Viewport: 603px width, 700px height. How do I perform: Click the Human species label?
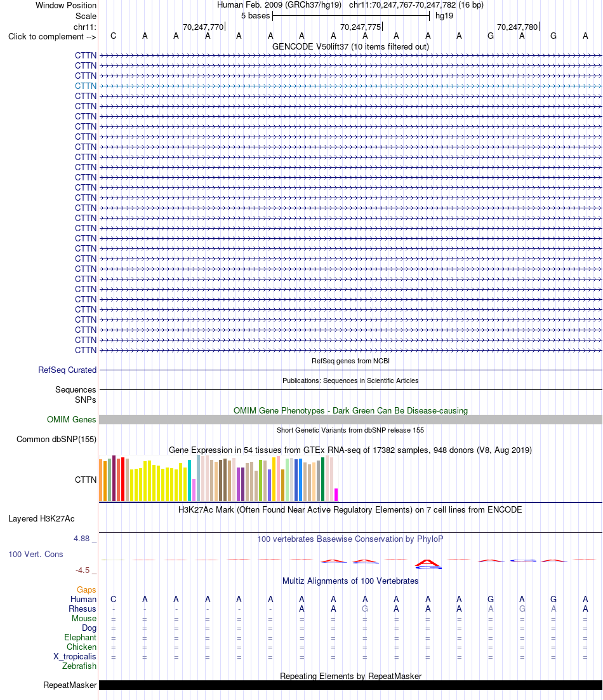[83, 599]
